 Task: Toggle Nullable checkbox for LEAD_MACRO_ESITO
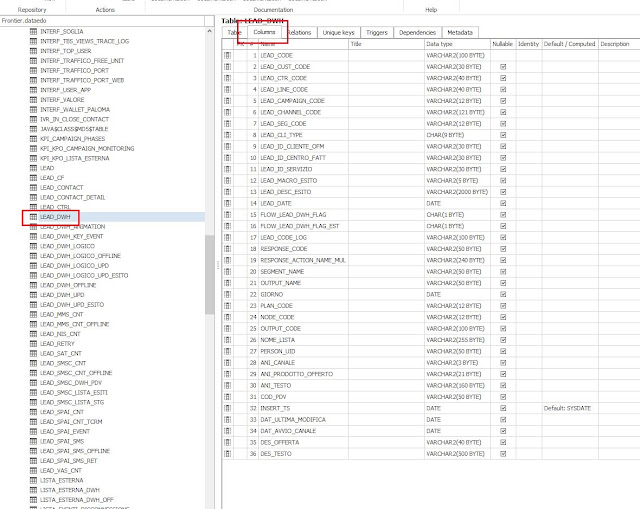[503, 180]
